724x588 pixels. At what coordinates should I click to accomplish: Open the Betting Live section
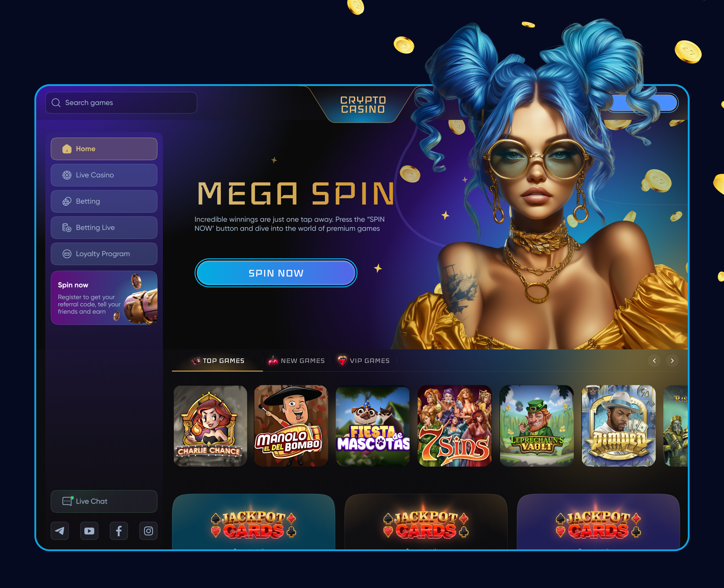pyautogui.click(x=104, y=227)
